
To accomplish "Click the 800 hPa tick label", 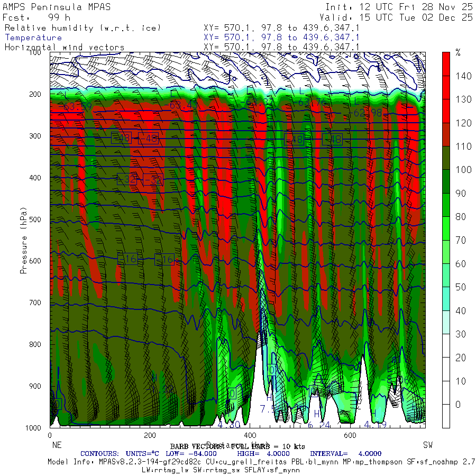I will pyautogui.click(x=35, y=344).
